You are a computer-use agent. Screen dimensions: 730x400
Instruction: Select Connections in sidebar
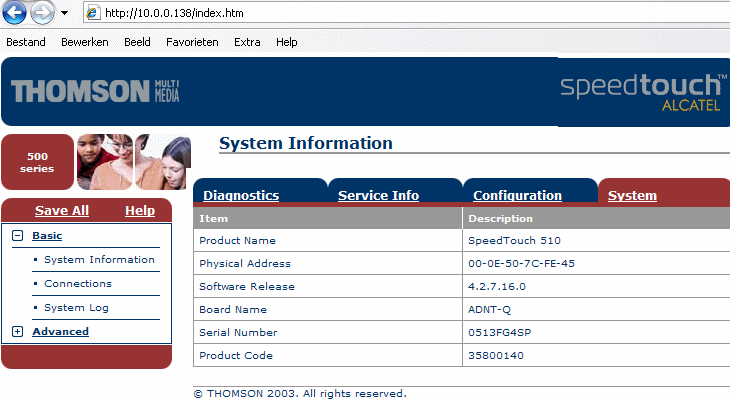(78, 284)
